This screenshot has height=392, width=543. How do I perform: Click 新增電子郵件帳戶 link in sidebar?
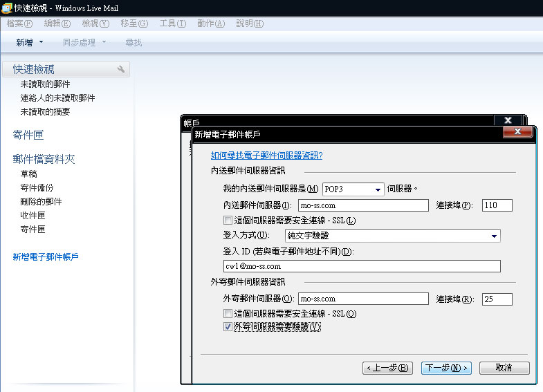tap(46, 256)
